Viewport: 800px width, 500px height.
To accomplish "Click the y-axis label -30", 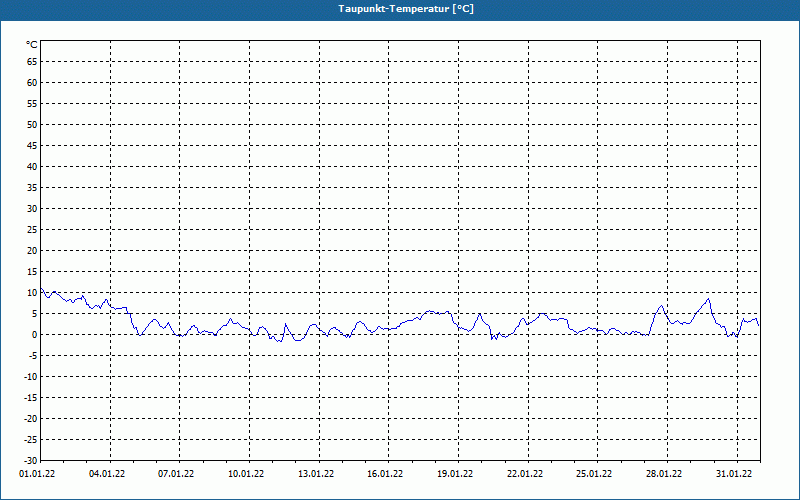I will 30,460.
